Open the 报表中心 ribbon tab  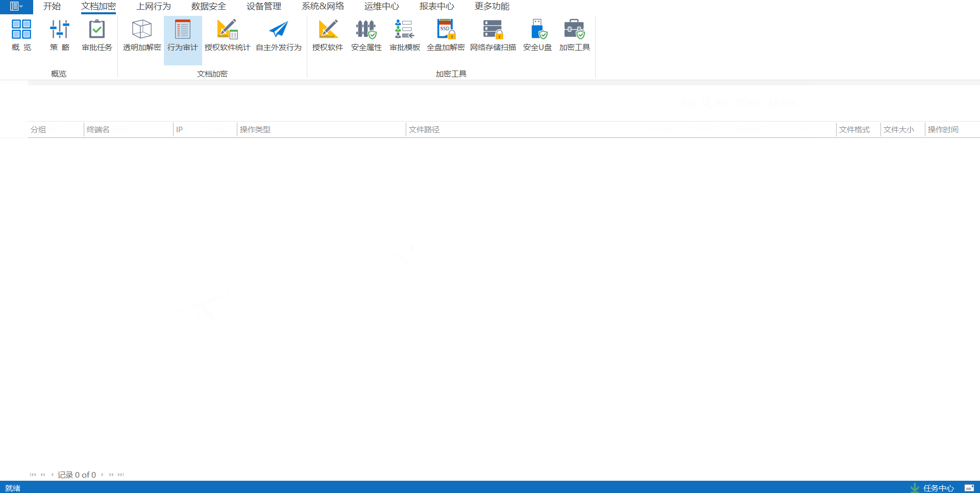[436, 7]
